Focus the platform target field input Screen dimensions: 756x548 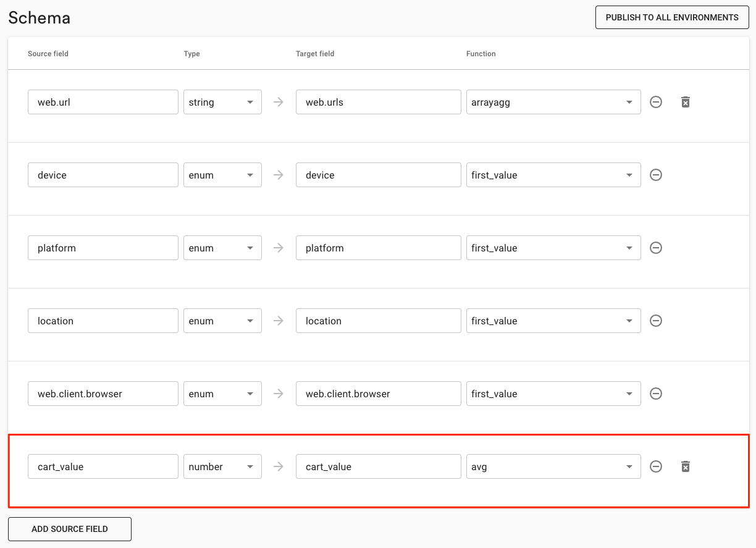379,248
